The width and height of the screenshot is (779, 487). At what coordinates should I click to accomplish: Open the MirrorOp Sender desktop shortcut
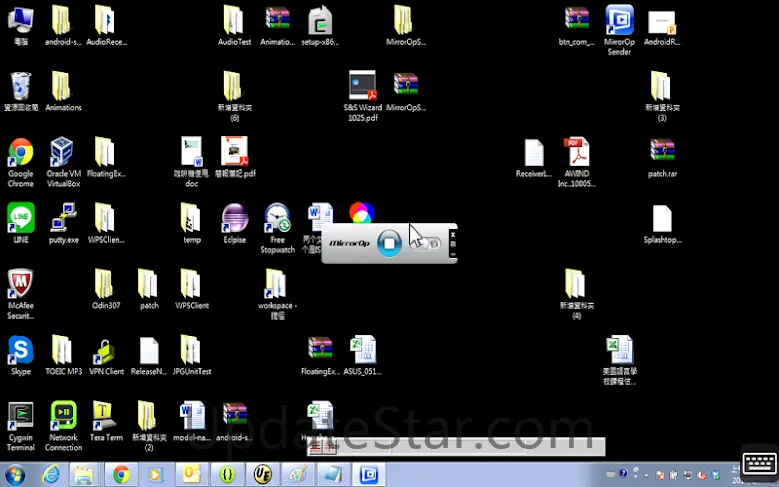pyautogui.click(x=619, y=30)
